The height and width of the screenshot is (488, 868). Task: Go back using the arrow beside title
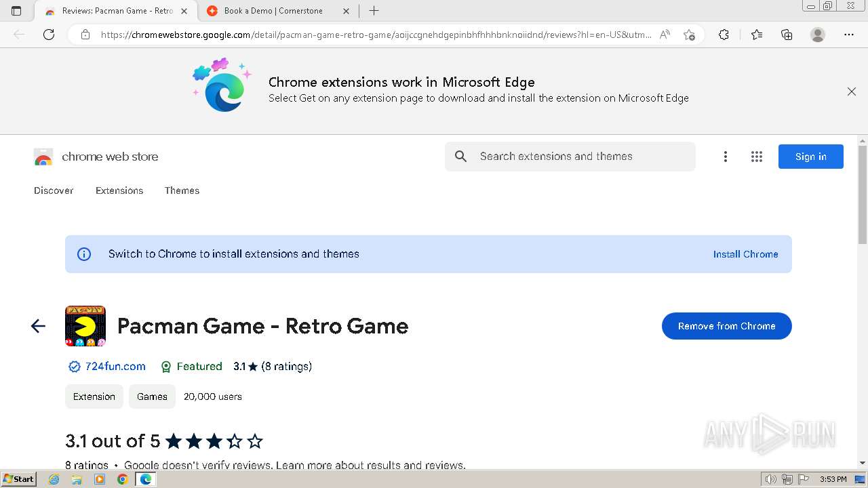point(38,326)
